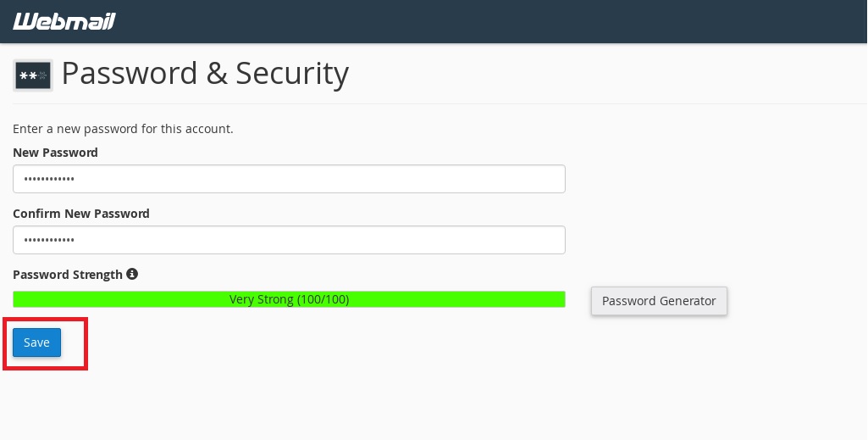Focus the New Password input field
Image resolution: width=868 pixels, height=440 pixels.
pyautogui.click(x=289, y=179)
